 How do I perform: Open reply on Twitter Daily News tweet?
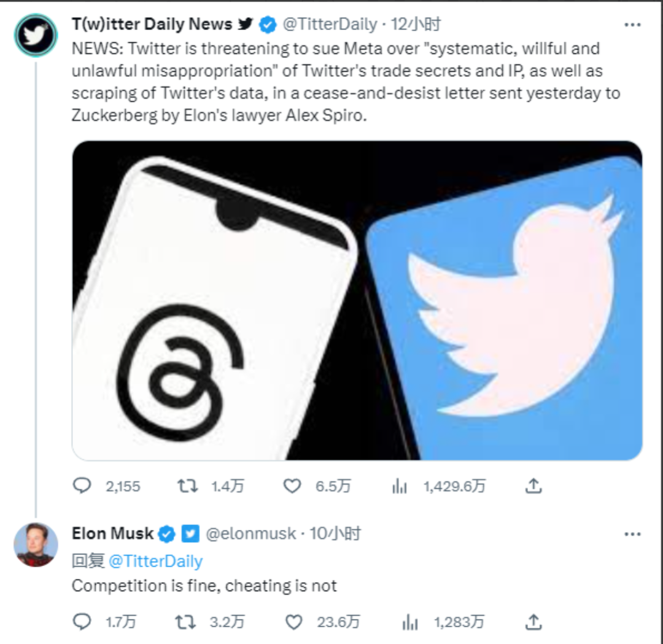(82, 486)
